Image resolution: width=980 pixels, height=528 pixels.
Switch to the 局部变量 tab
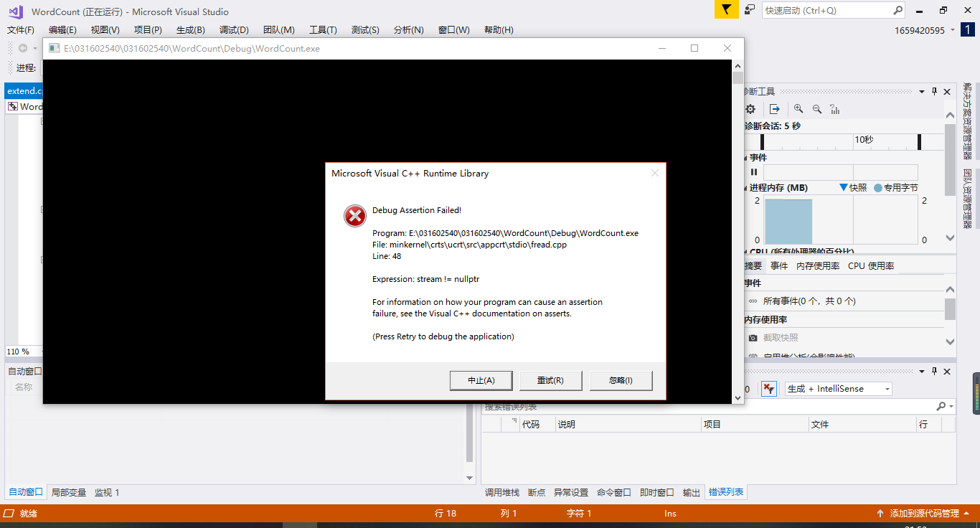point(69,492)
